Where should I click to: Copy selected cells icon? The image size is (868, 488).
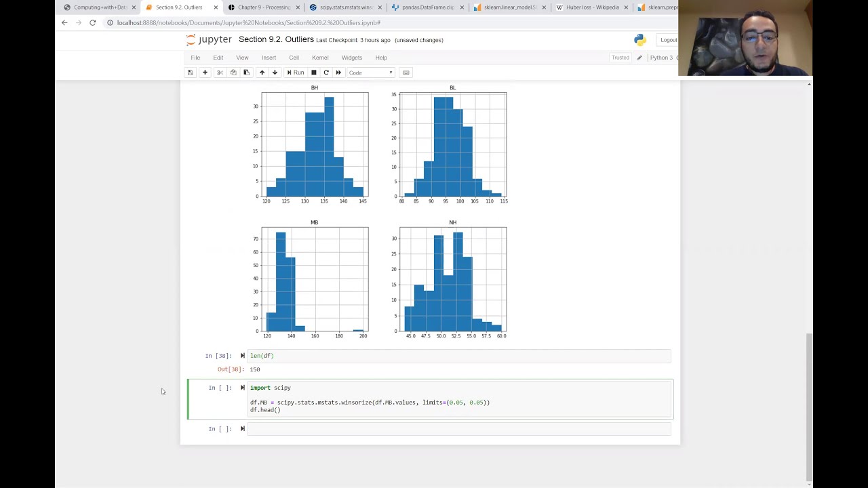[233, 73]
